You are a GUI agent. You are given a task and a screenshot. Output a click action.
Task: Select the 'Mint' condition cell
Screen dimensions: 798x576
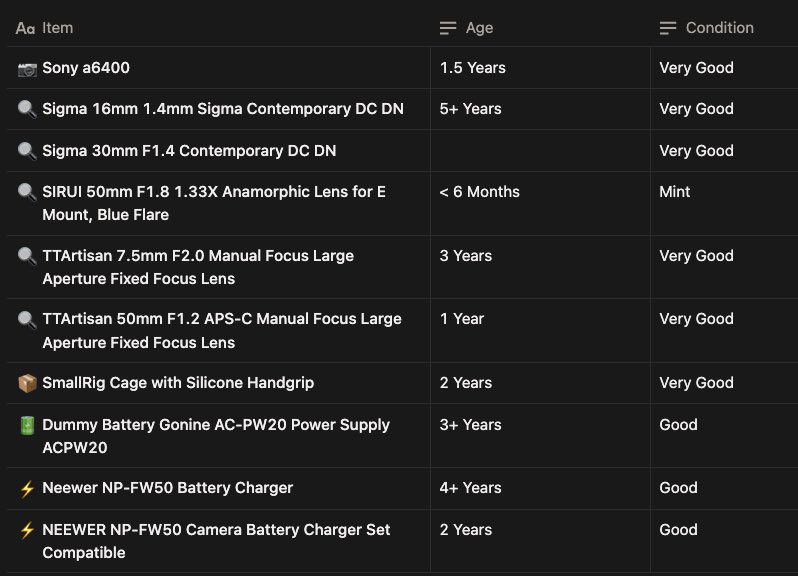724,204
